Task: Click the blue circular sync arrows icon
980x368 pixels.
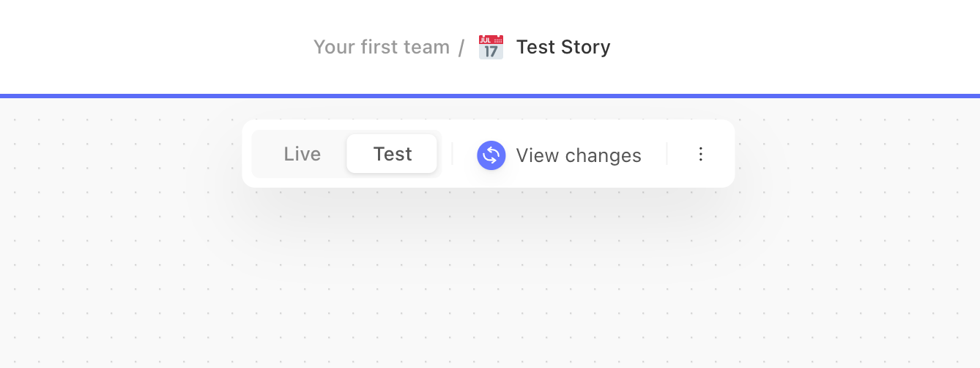Action: click(491, 155)
